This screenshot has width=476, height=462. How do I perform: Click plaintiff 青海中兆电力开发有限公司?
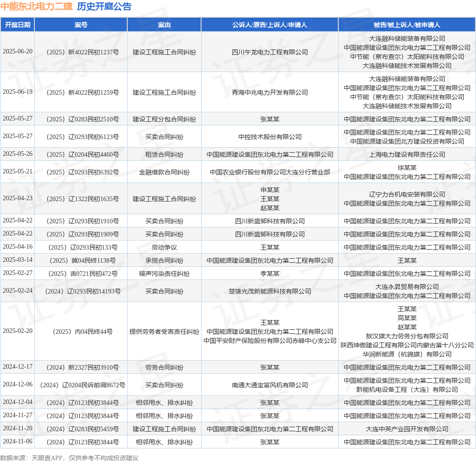pos(269,92)
